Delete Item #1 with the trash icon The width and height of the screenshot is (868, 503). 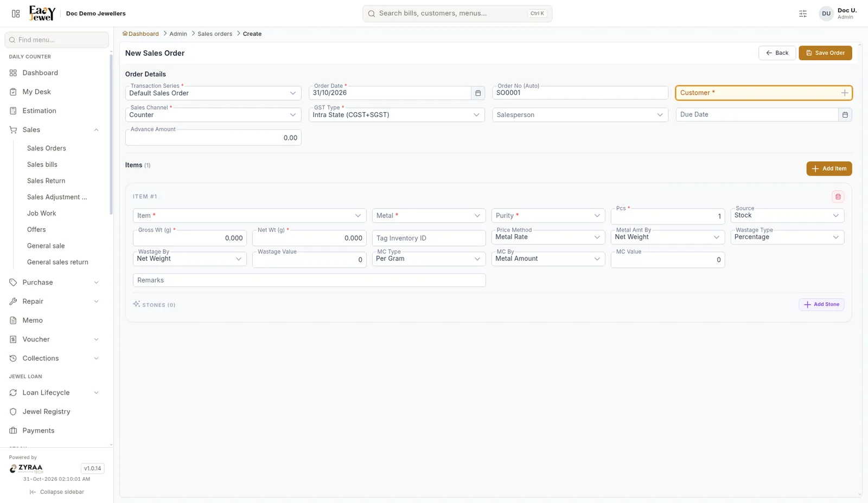pos(838,197)
